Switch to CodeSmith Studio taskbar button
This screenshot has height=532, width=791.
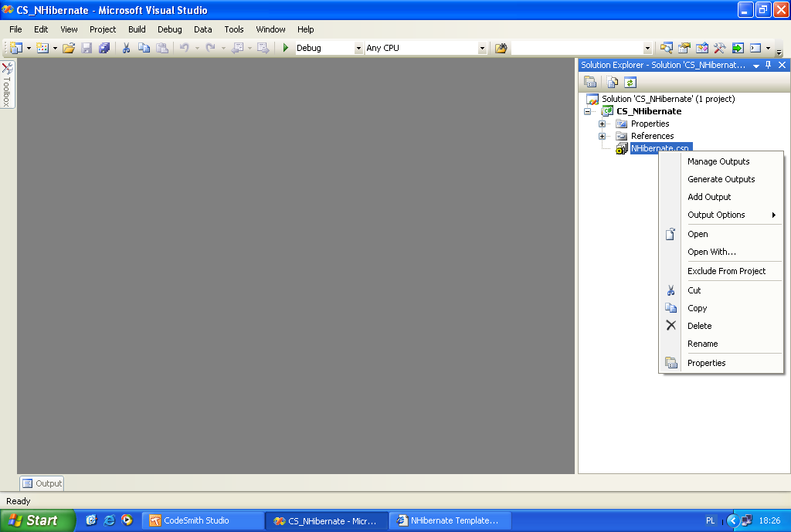point(202,520)
